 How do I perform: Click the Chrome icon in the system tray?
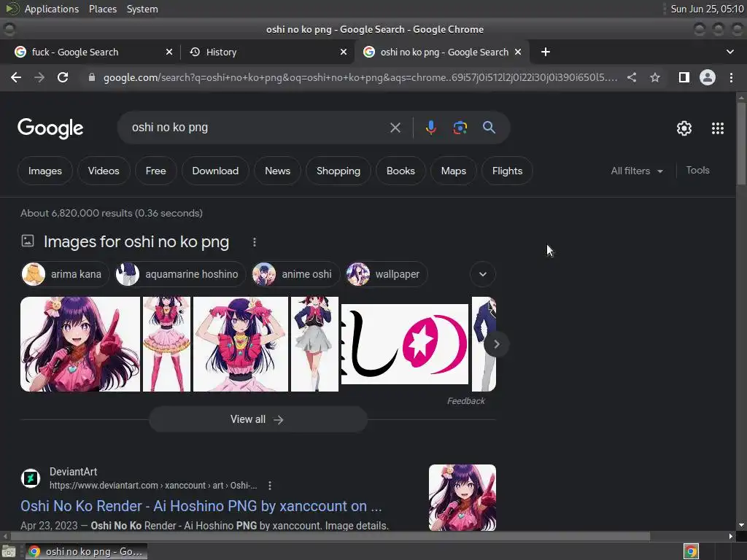pyautogui.click(x=691, y=551)
